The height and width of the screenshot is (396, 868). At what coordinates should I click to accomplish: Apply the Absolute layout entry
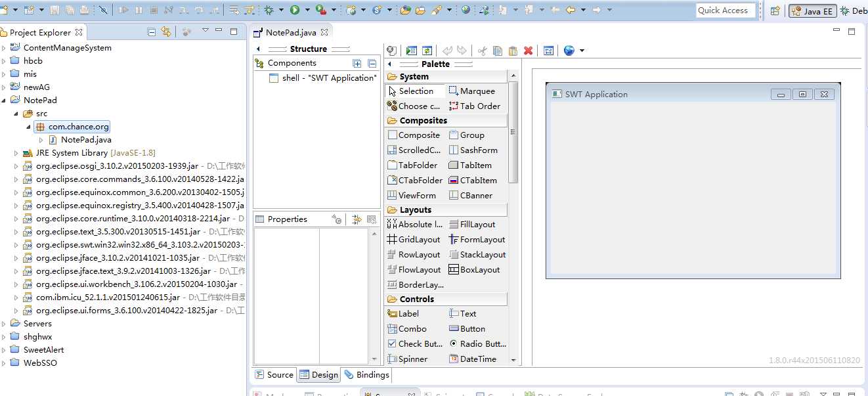tap(416, 224)
